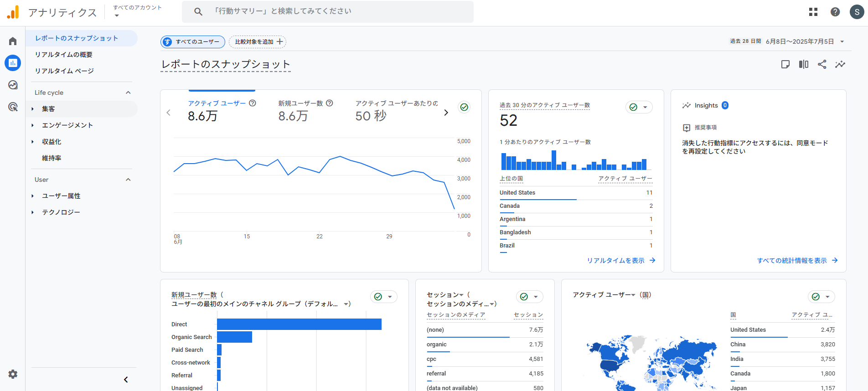Open リアルタイムを表示 link
Viewport: 868px width, 391px height.
[x=621, y=261]
